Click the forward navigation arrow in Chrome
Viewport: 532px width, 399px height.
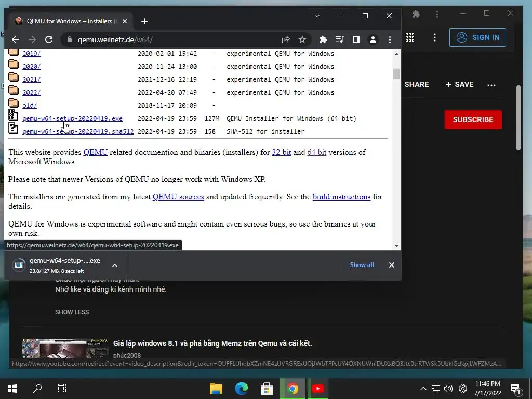(x=32, y=39)
